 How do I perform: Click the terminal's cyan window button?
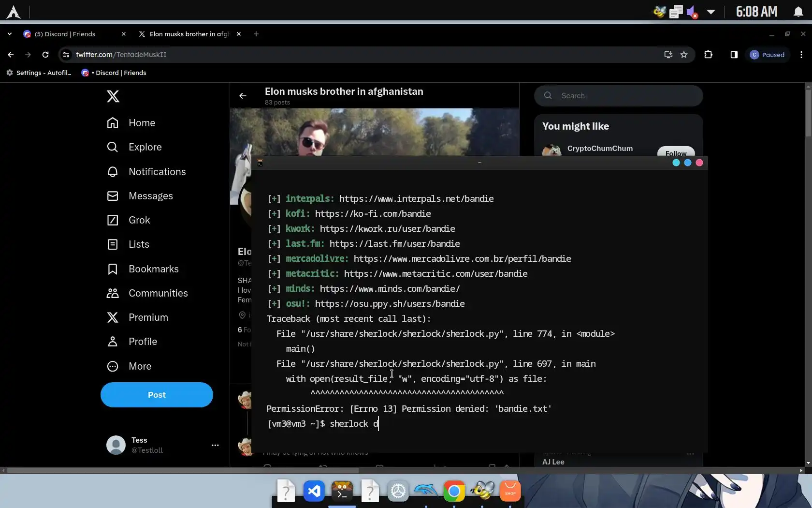(x=676, y=163)
